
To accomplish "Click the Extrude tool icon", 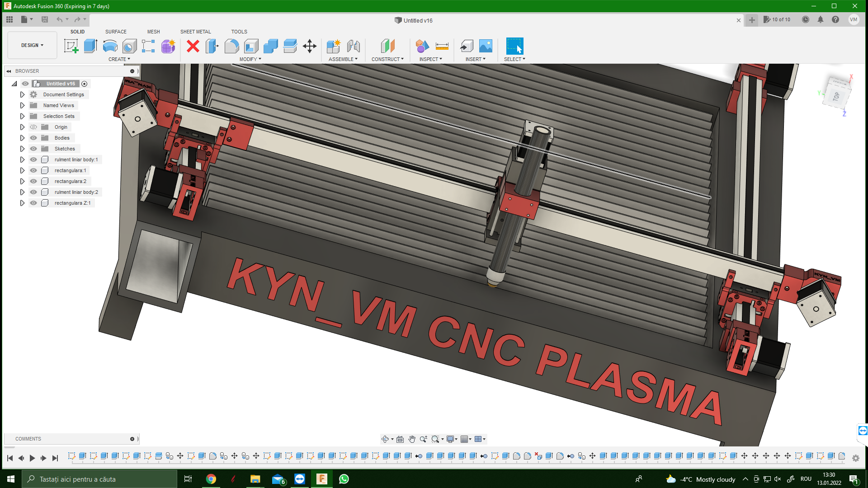I will tap(90, 46).
